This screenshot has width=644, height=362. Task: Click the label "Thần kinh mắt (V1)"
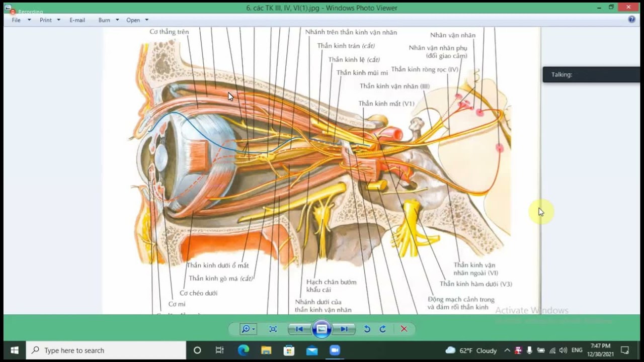point(386,104)
